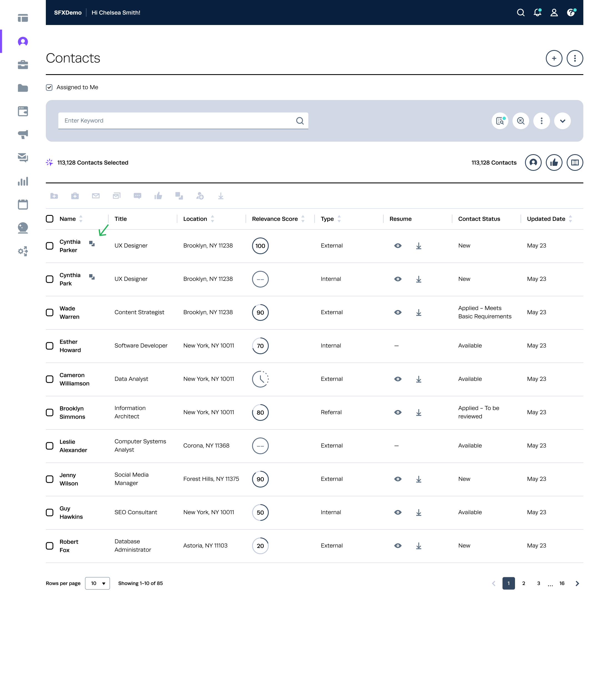Image resolution: width=600 pixels, height=700 pixels.
Task: Open the three-dot menu next to Contacts heading
Action: (x=575, y=58)
